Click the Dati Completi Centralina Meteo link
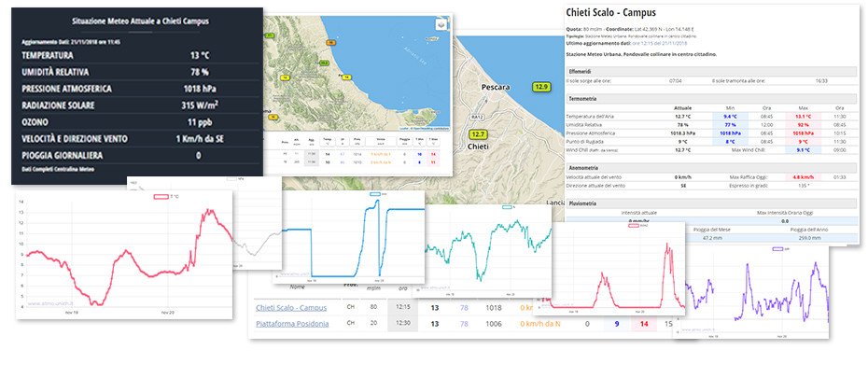This screenshot has width=868, height=378. point(58,168)
